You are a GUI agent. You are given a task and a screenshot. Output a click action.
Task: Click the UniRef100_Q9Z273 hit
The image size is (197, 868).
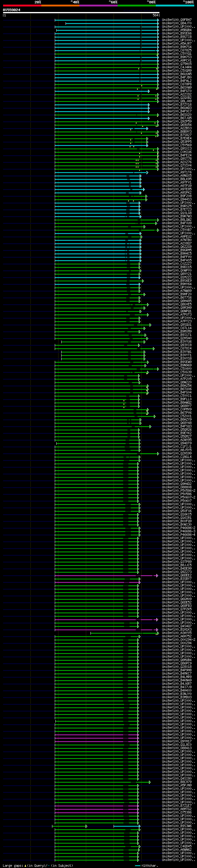click(176, 572)
